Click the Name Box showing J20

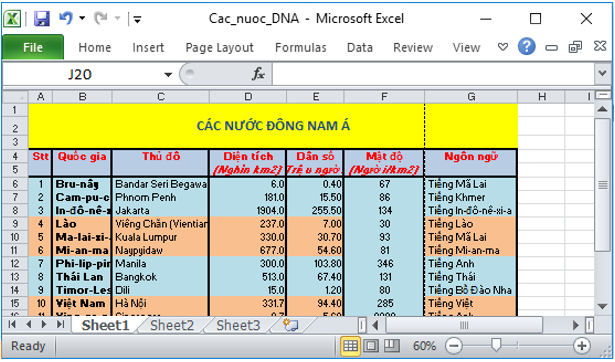(x=80, y=74)
